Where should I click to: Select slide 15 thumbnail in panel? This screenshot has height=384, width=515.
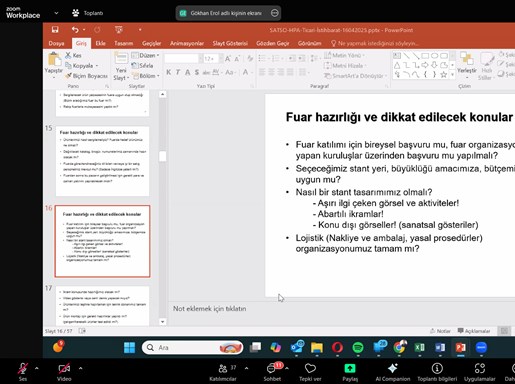point(102,161)
